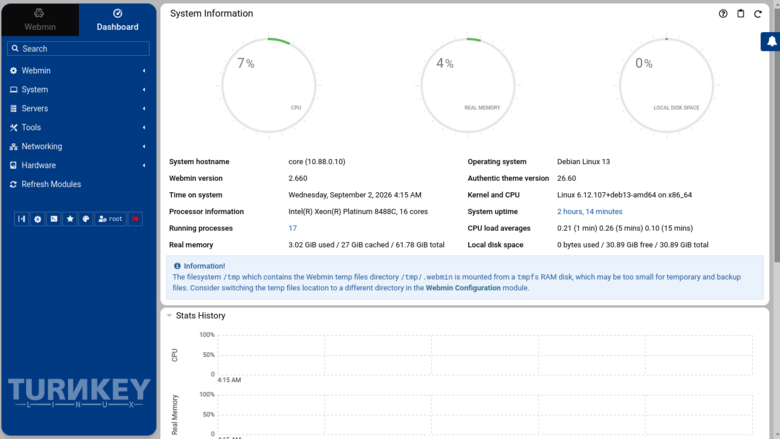Collapse the sidebar navigation menu button
The height and width of the screenshot is (439, 780).
[21, 219]
